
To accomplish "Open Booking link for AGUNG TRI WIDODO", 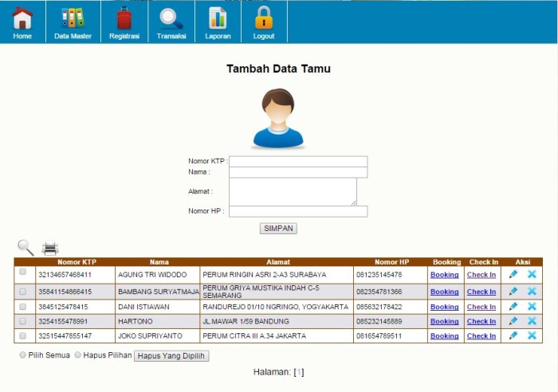I will click(x=445, y=275).
